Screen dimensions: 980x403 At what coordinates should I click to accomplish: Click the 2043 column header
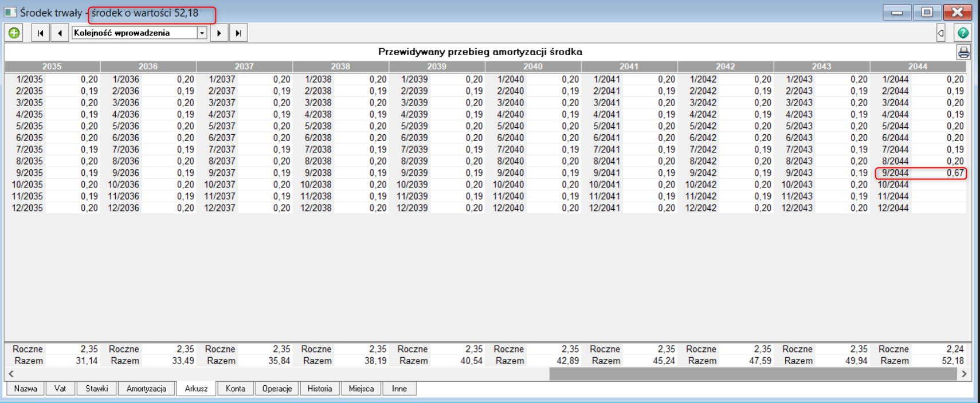coord(822,66)
